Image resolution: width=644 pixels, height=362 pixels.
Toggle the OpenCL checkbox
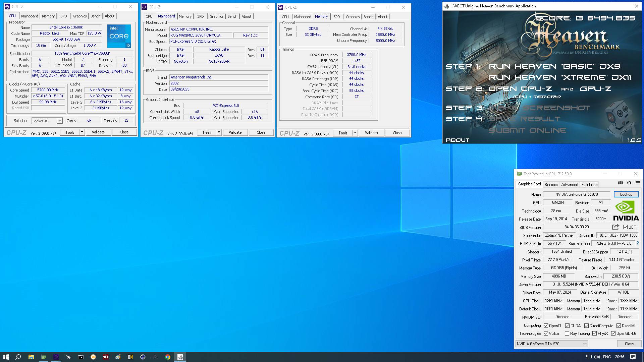(x=546, y=326)
